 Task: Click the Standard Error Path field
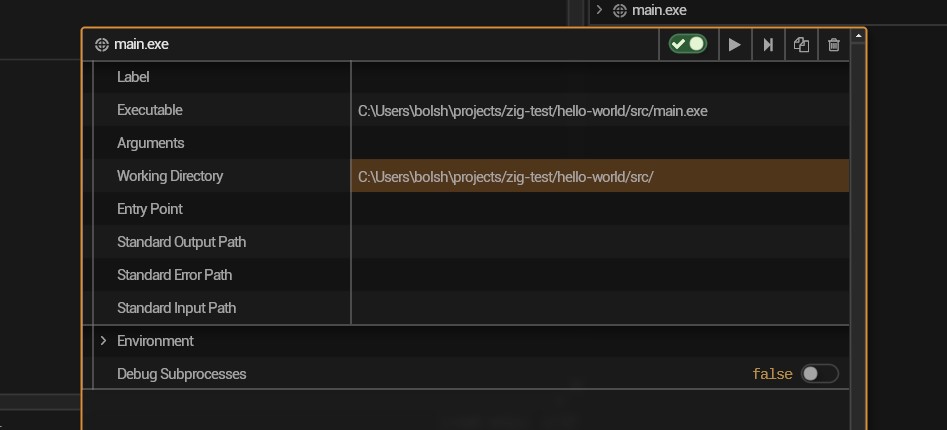click(600, 275)
